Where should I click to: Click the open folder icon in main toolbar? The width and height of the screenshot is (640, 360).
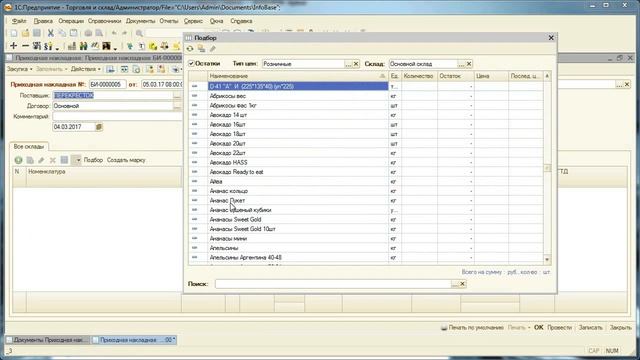pyautogui.click(x=25, y=33)
